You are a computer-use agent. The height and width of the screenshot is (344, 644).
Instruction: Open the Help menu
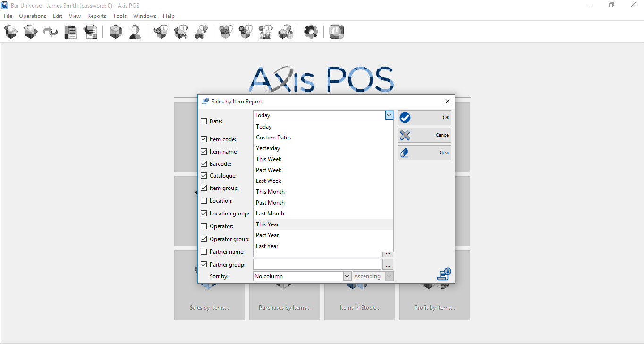click(x=169, y=16)
